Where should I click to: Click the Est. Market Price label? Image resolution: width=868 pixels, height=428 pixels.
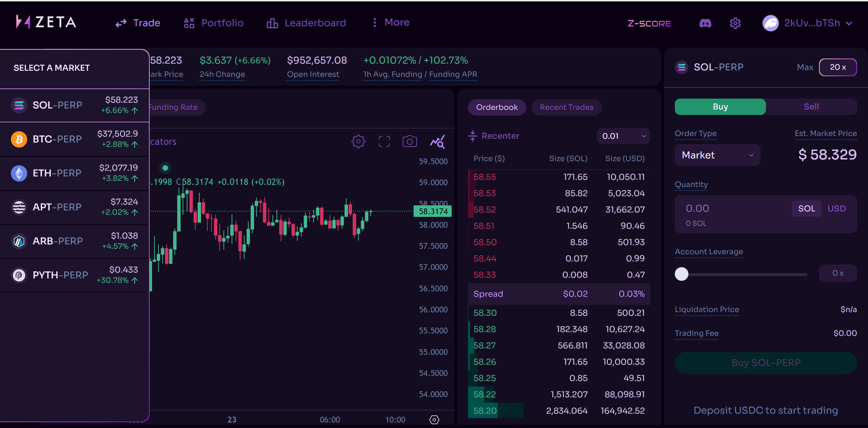pos(826,134)
